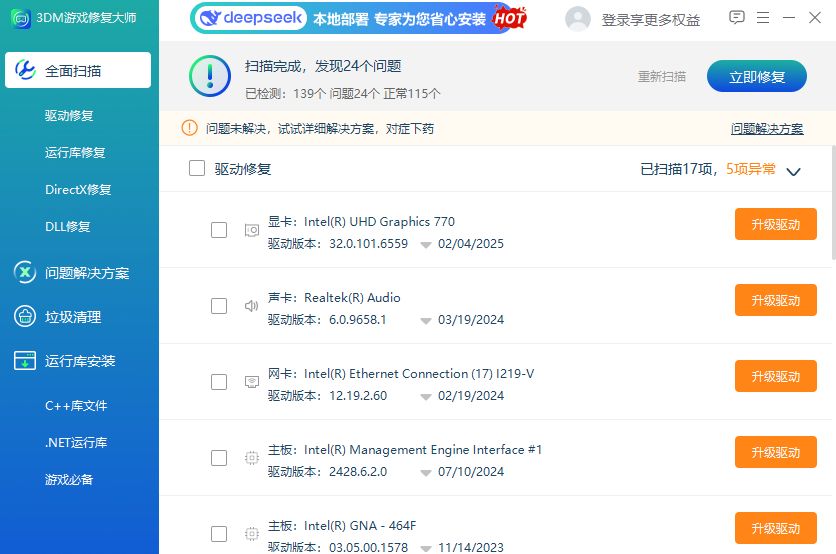Upgrade driver for Management Engine Interface
This screenshot has height=554, width=836.
[775, 452]
